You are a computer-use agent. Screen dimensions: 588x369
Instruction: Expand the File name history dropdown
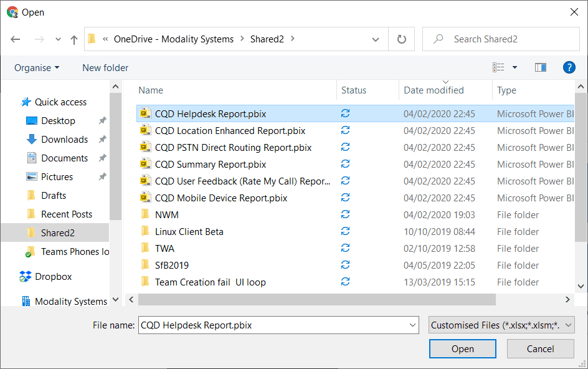[x=412, y=325]
